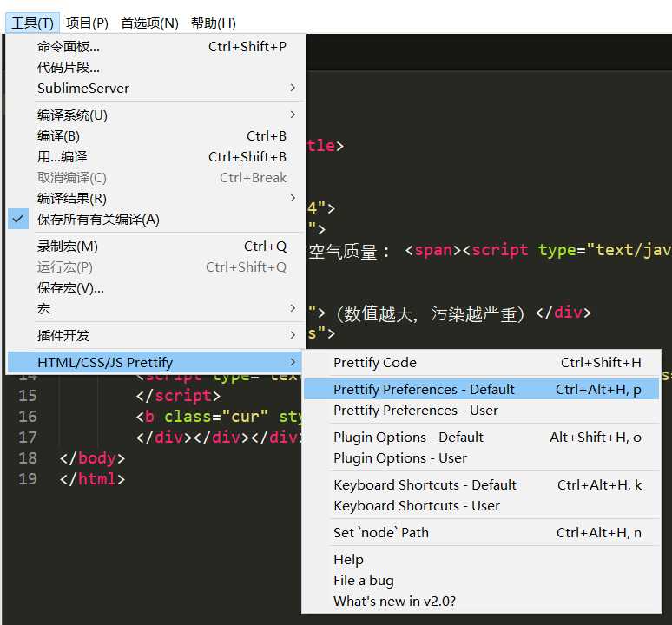672x625 pixels.
Task: Click class="cur" attribute on line 16
Action: pos(216,417)
